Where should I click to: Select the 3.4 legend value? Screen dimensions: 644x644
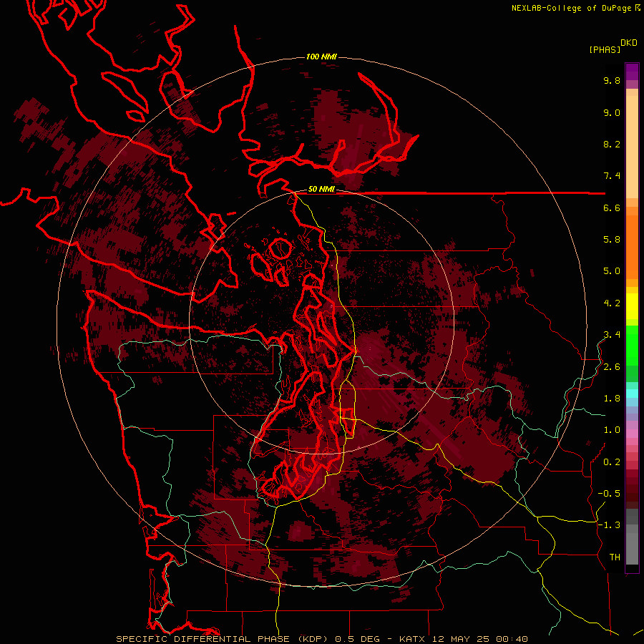[x=612, y=335]
